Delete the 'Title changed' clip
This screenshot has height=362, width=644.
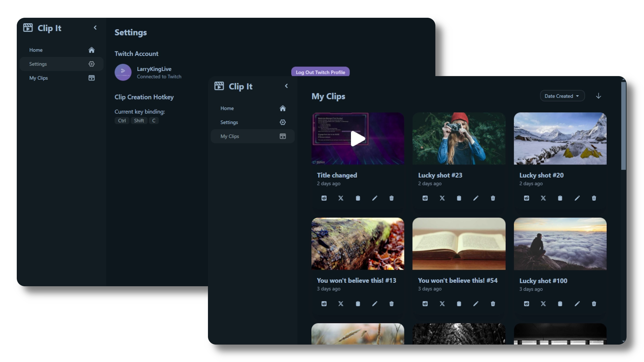391,198
